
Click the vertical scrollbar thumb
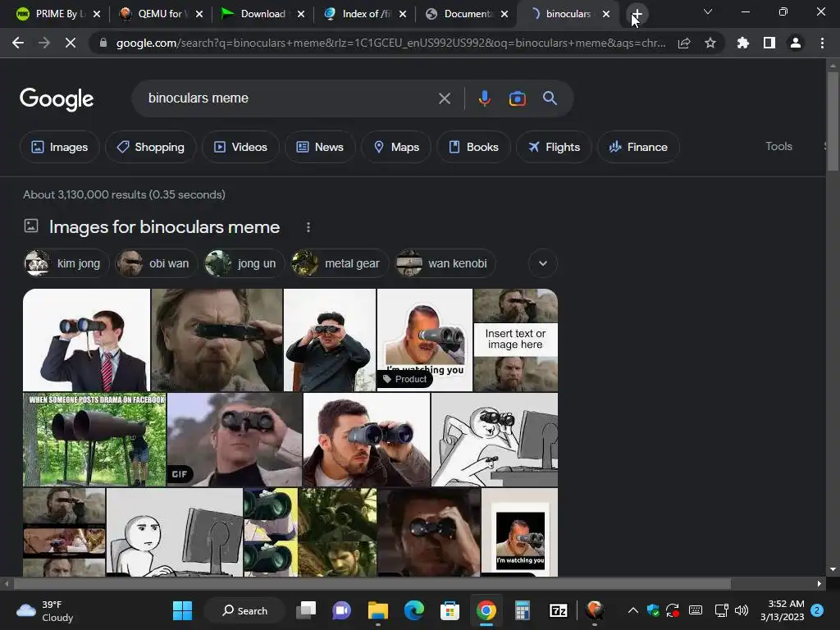coord(833,121)
